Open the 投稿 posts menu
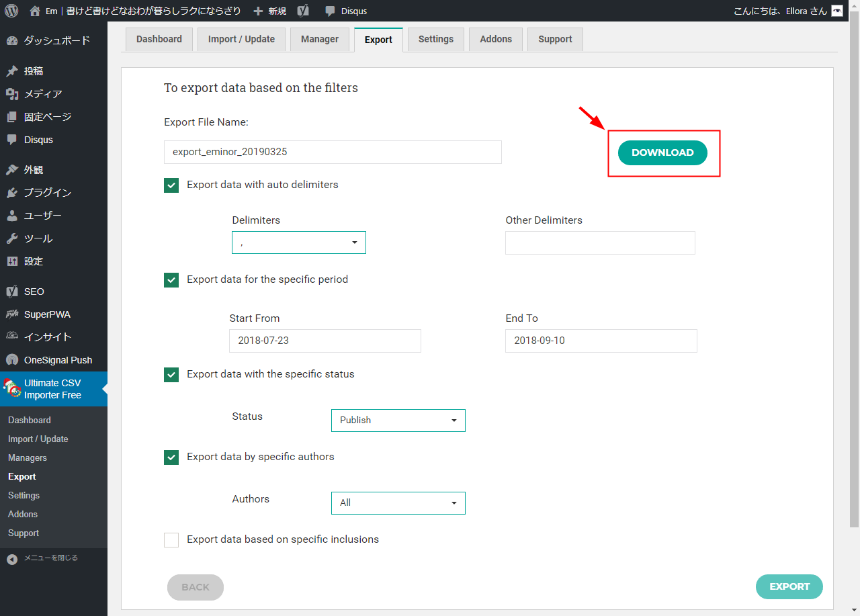 [x=54, y=71]
